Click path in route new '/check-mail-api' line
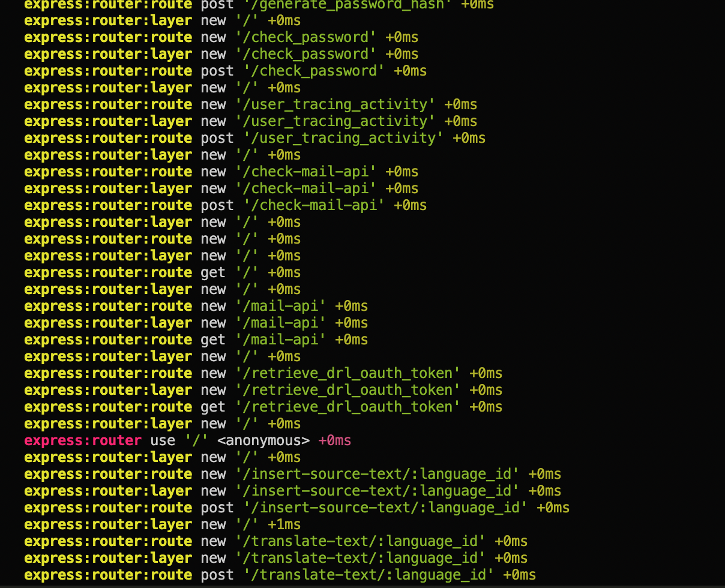 point(306,172)
